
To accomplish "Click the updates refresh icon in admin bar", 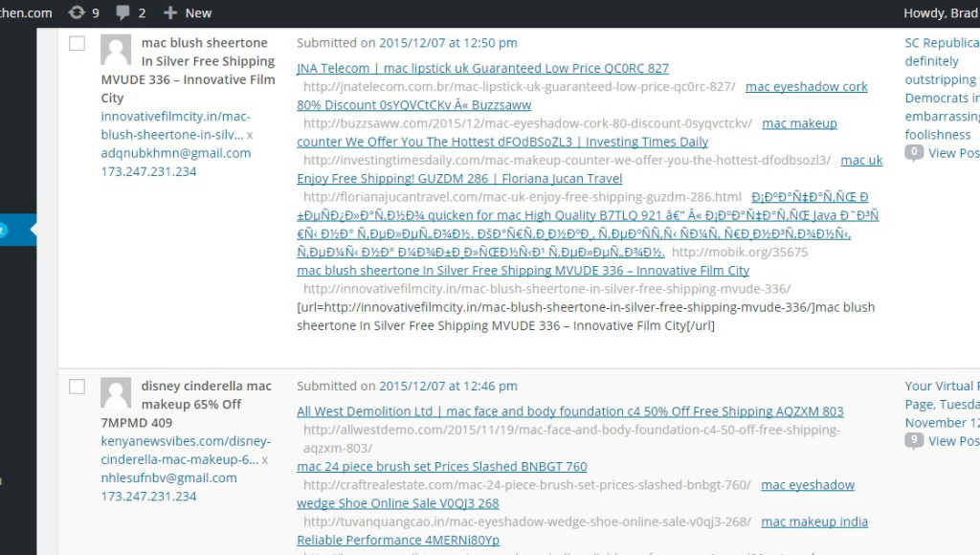I will 77,12.
